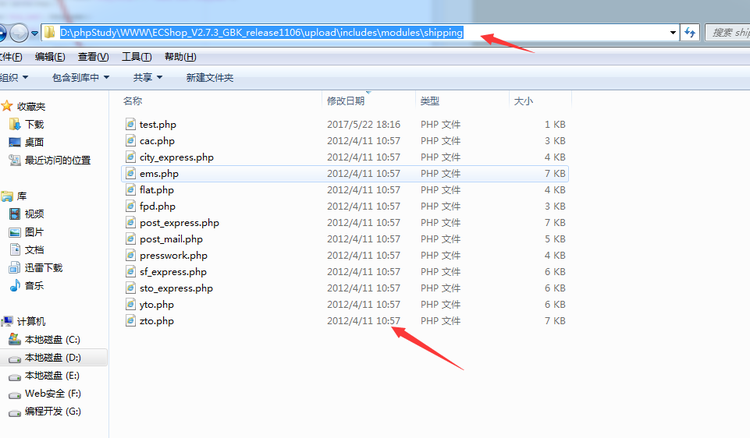Screen dimensions: 750x438
Task: Click the 桌面 desktop icon in sidebar
Action: (x=15, y=142)
